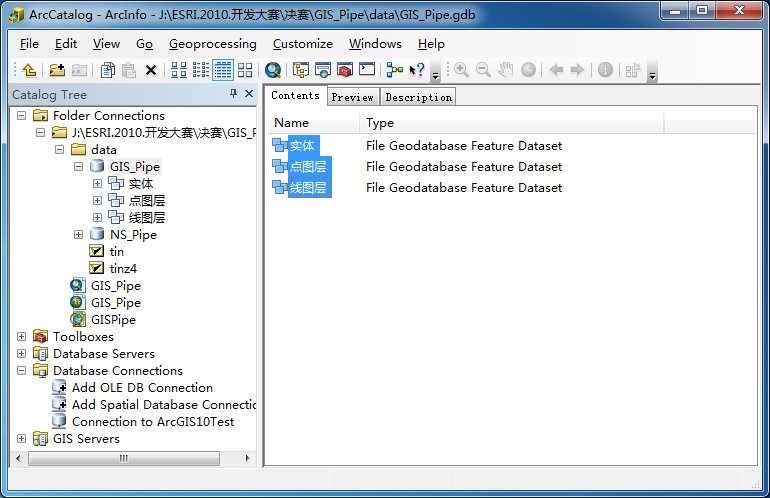Image resolution: width=770 pixels, height=498 pixels.
Task: Expand the 实体 dataset in tree
Action: pyautogui.click(x=97, y=184)
